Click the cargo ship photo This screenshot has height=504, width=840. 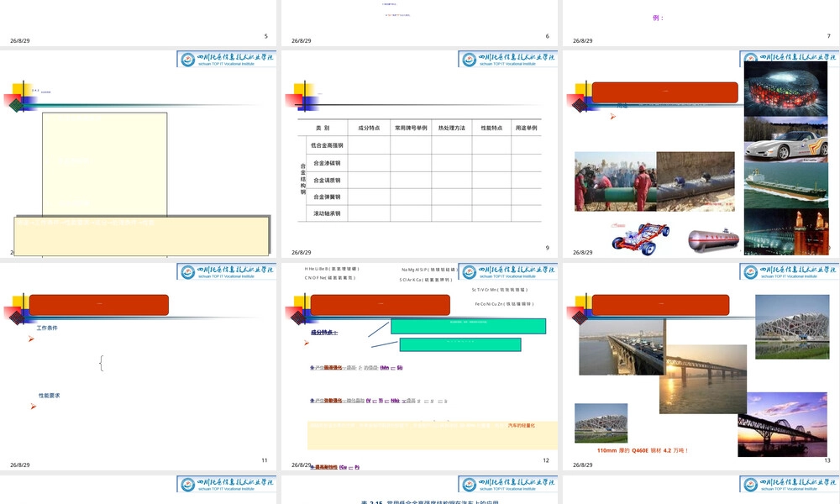coord(785,186)
